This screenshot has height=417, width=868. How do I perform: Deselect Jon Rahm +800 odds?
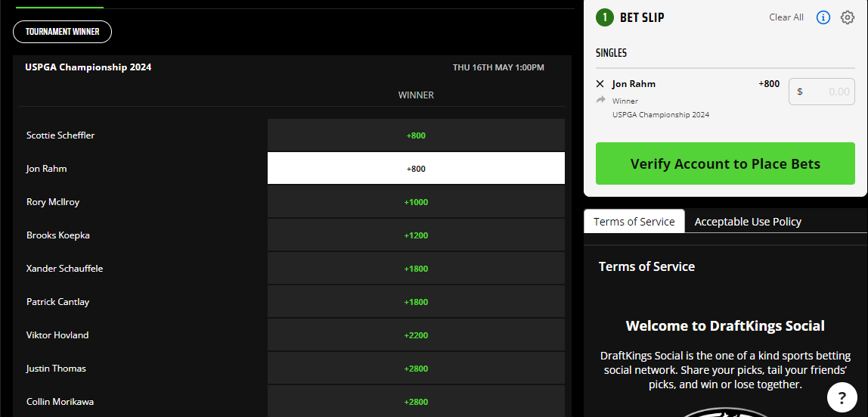point(416,168)
